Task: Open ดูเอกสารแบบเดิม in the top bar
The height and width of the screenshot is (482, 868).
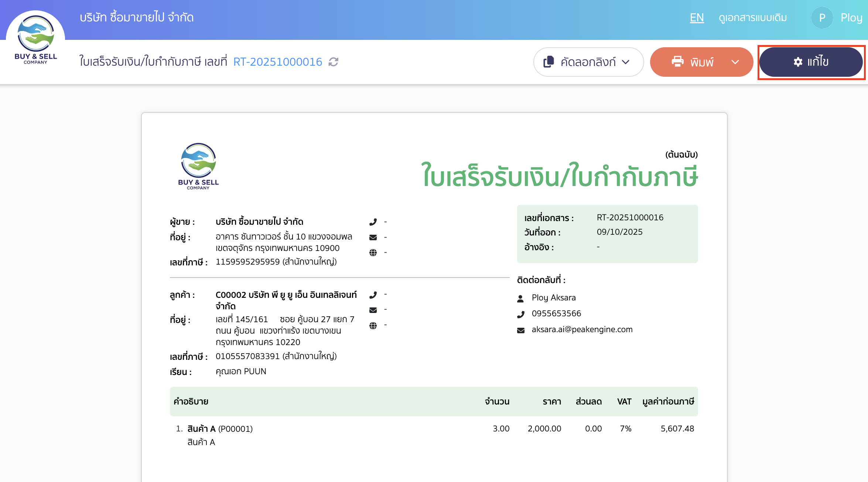Action: click(x=753, y=17)
